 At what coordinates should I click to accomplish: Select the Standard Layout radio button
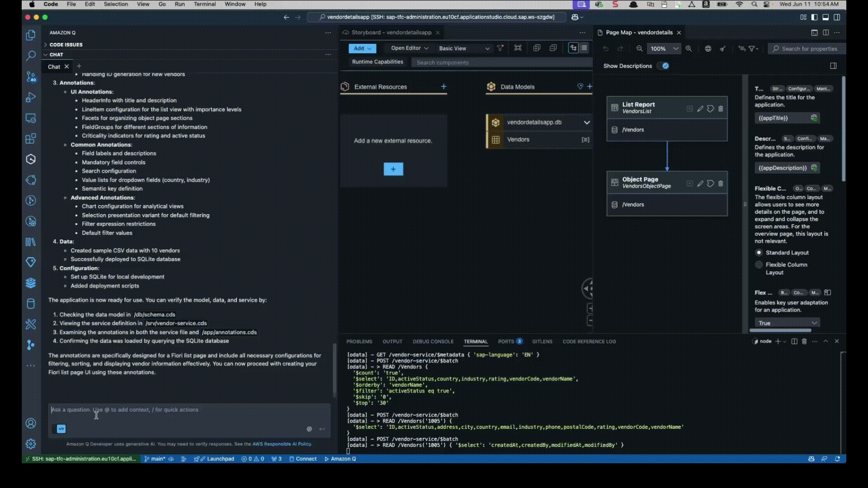pos(759,253)
